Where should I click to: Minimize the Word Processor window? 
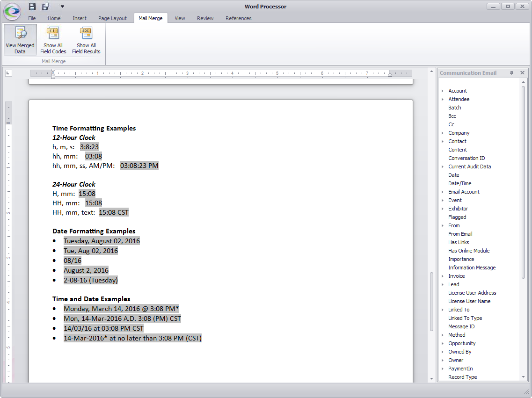[493, 6]
